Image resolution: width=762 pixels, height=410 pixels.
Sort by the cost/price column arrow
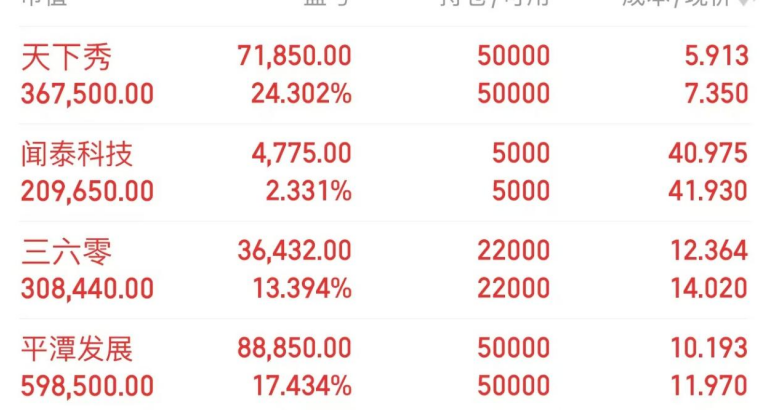pos(744,4)
